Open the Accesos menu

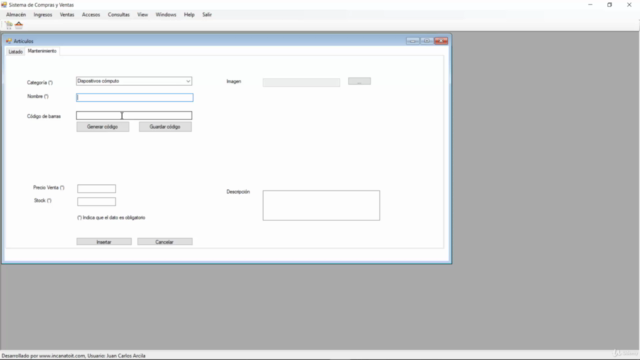coord(91,15)
